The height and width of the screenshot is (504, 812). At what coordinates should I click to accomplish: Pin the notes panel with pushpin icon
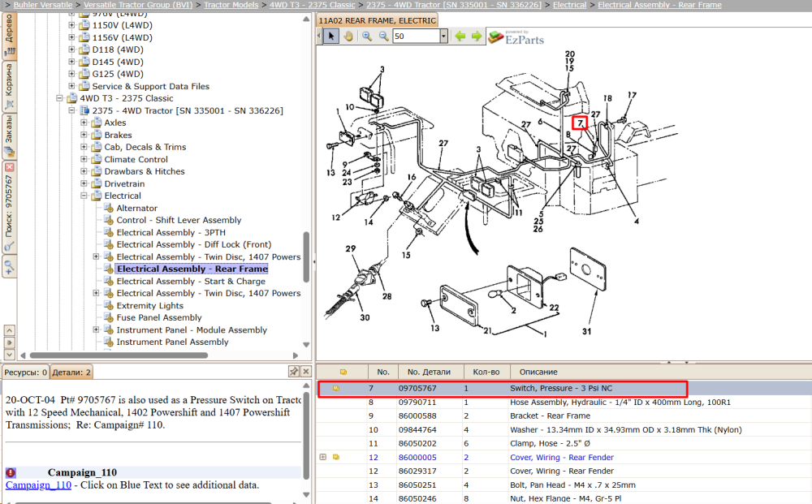tap(294, 371)
